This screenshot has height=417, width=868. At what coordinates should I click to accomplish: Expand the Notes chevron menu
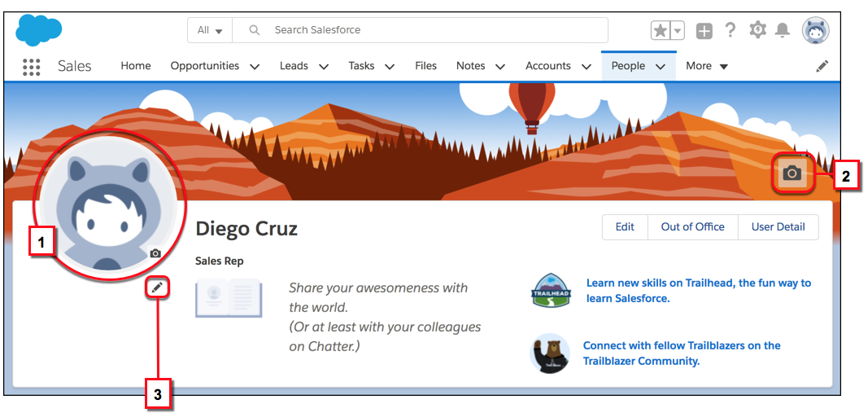pyautogui.click(x=500, y=67)
